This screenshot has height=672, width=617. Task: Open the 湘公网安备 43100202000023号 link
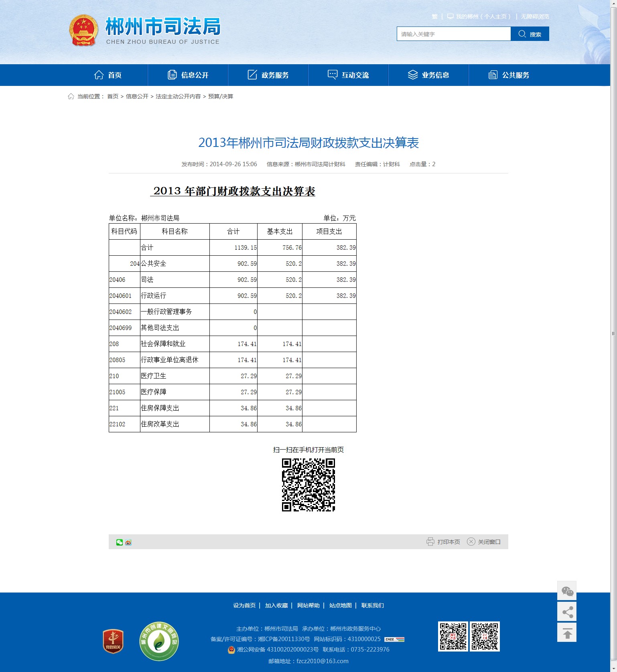point(278,650)
